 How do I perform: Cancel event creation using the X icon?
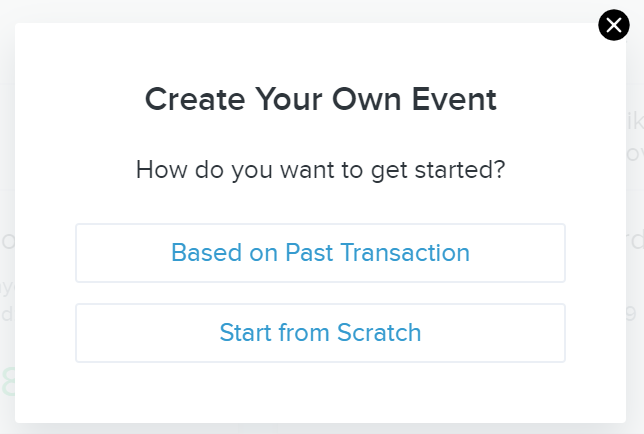pyautogui.click(x=613, y=25)
